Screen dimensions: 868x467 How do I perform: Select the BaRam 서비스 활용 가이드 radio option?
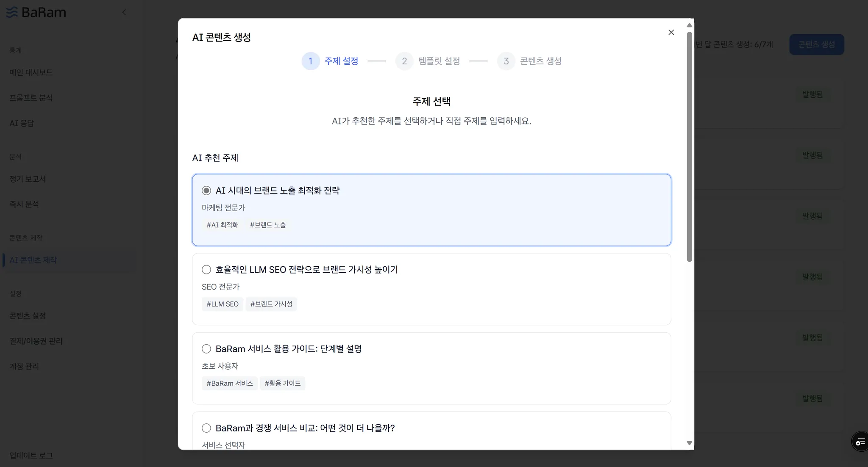(206, 349)
